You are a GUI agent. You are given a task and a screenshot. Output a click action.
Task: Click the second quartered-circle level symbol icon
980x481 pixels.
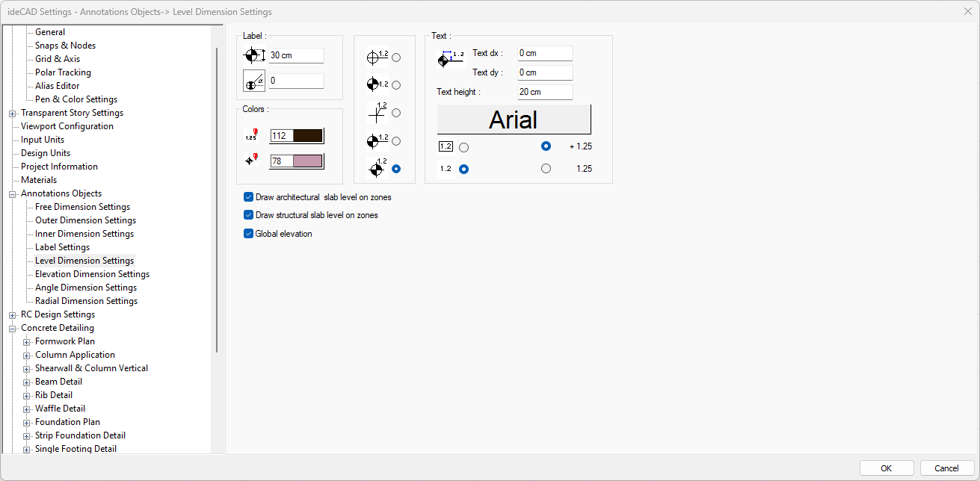point(377,84)
